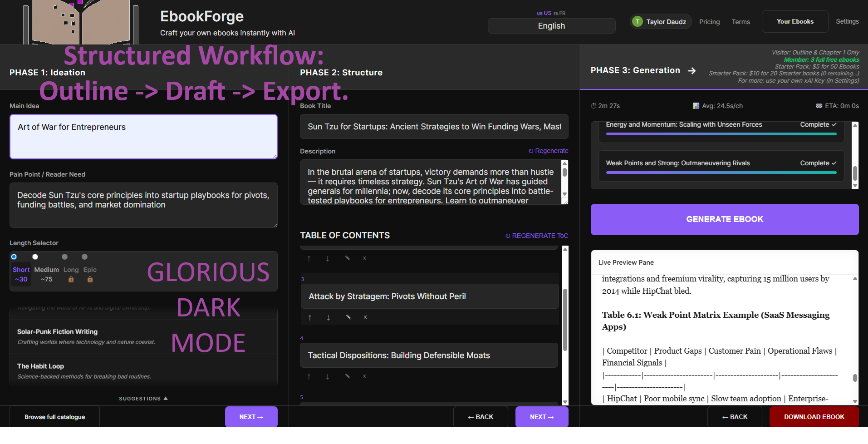Screen dimensions: 868x444
Task: Click NEXT in the Phase 1 Ideation panel
Action: [251, 417]
